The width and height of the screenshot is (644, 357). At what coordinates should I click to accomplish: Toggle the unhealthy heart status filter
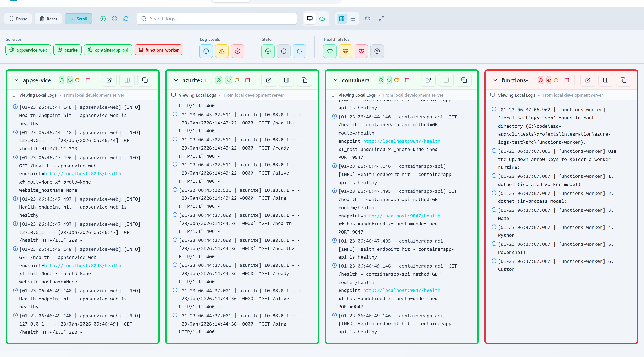point(361,51)
